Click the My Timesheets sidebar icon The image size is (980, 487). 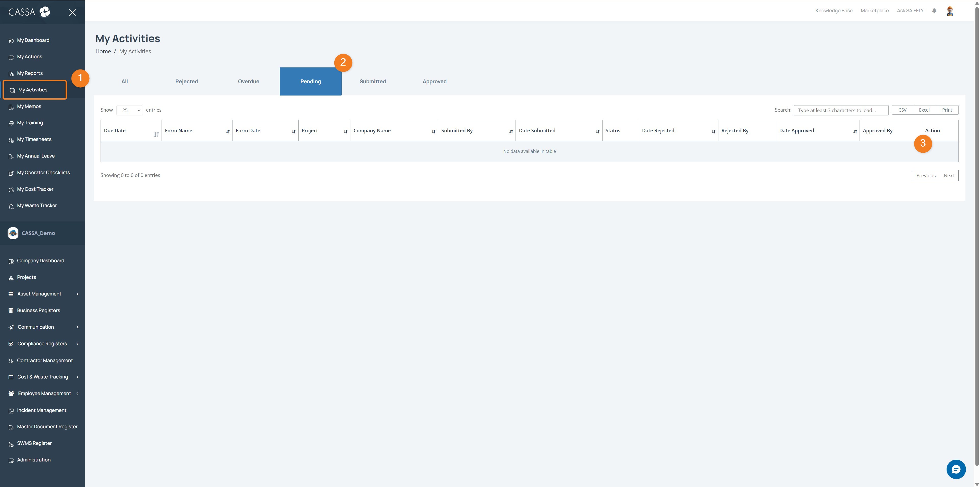coord(11,140)
